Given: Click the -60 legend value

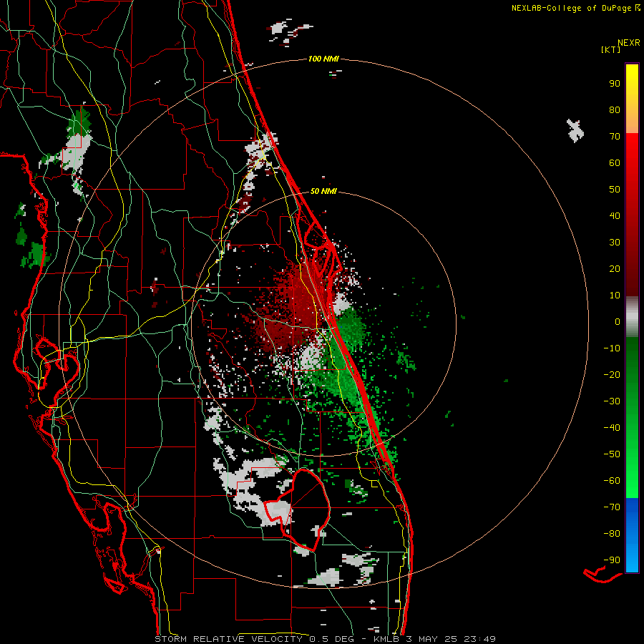Looking at the screenshot, I should coord(612,481).
